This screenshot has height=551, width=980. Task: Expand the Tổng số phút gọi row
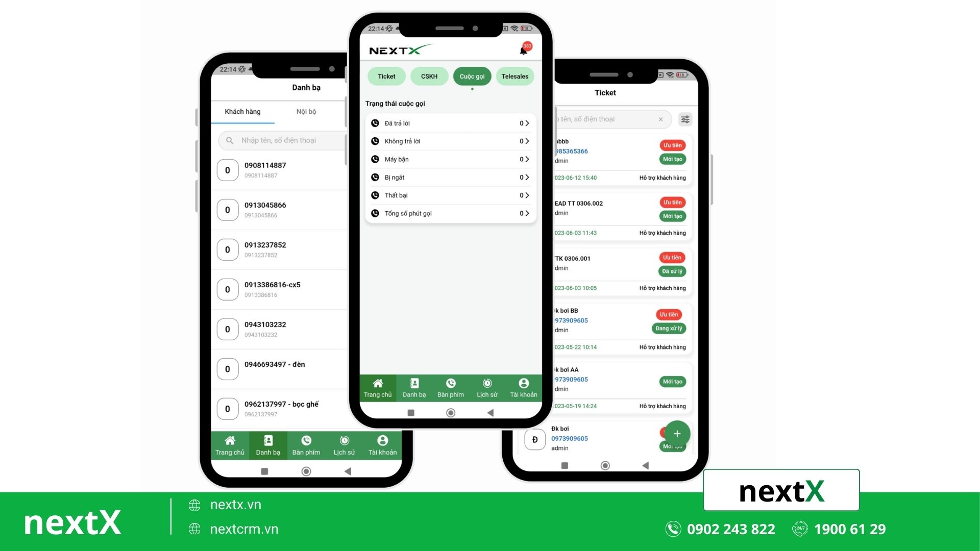[528, 213]
